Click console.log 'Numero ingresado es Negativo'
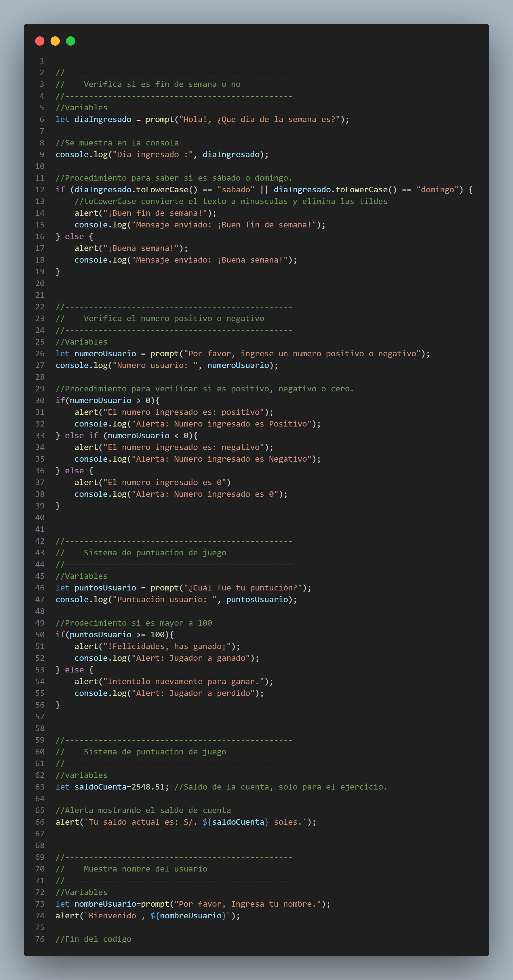The image size is (513, 980). (198, 459)
